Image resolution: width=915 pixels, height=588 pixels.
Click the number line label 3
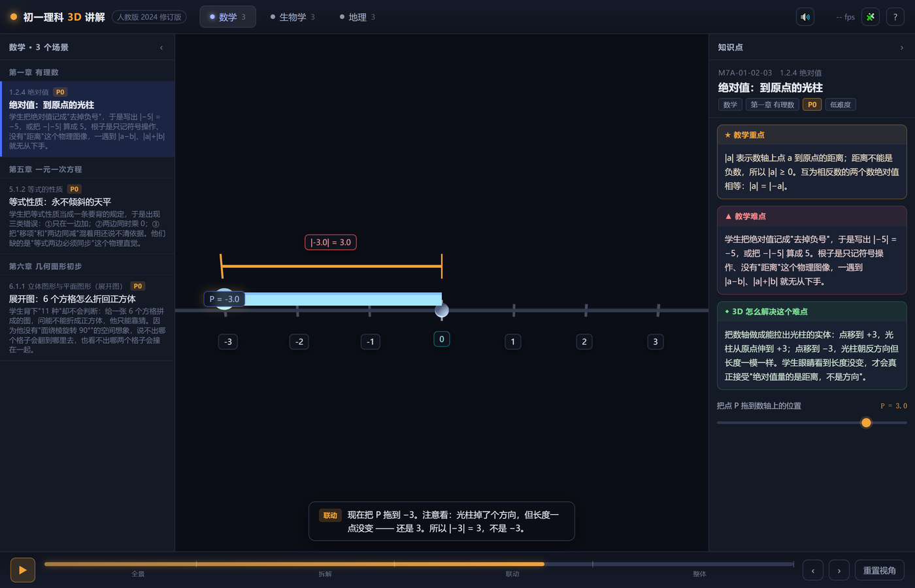[x=656, y=342]
